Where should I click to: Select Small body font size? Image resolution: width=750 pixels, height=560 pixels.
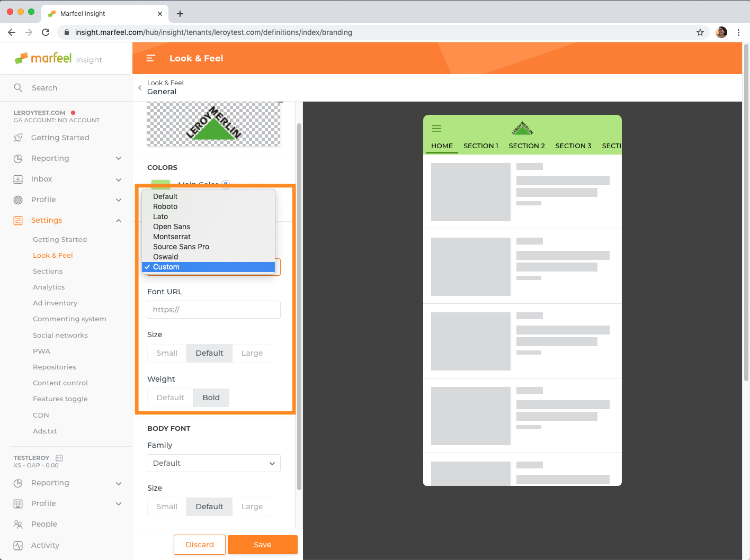pos(167,507)
